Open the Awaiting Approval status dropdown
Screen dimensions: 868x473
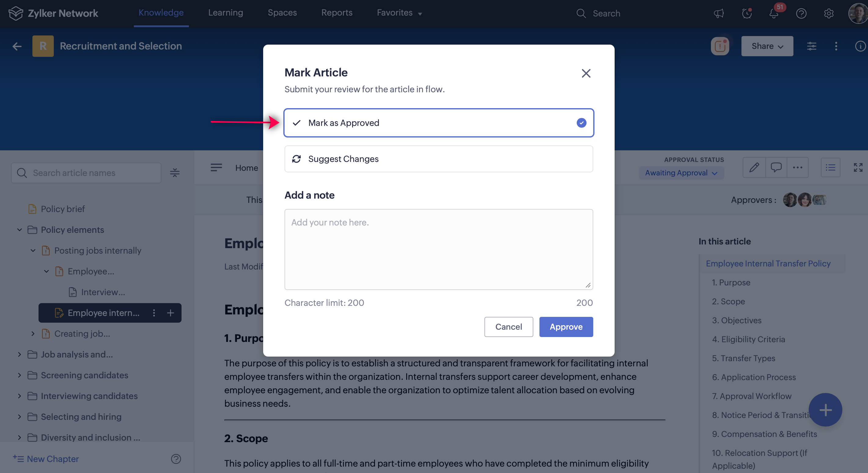(681, 173)
